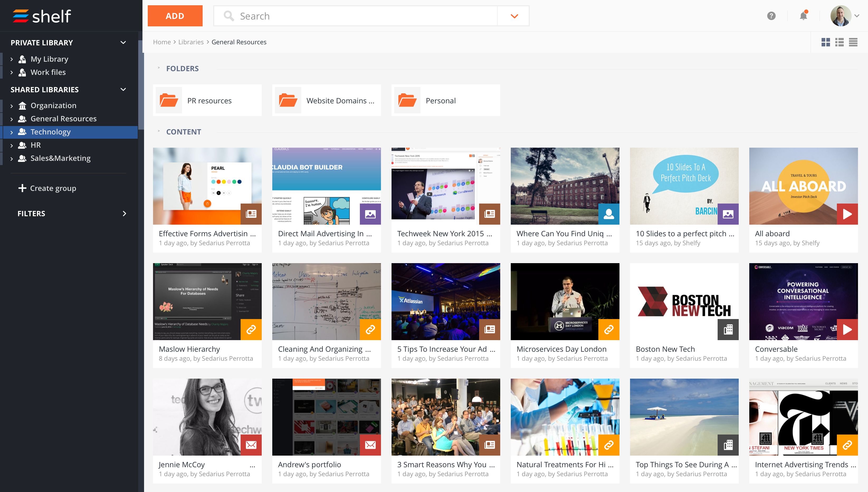
Task: Click contact icon on Where Can You Find card
Action: pyautogui.click(x=609, y=214)
